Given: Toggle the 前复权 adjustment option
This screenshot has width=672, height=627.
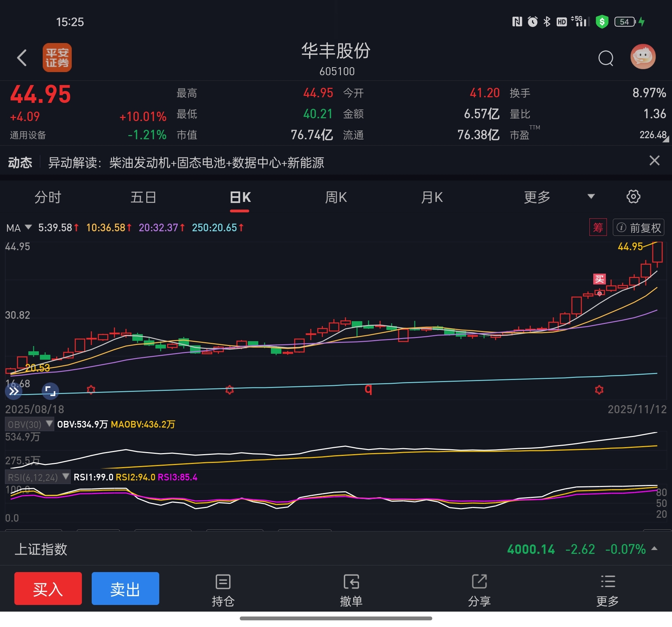Looking at the screenshot, I should click(x=638, y=228).
